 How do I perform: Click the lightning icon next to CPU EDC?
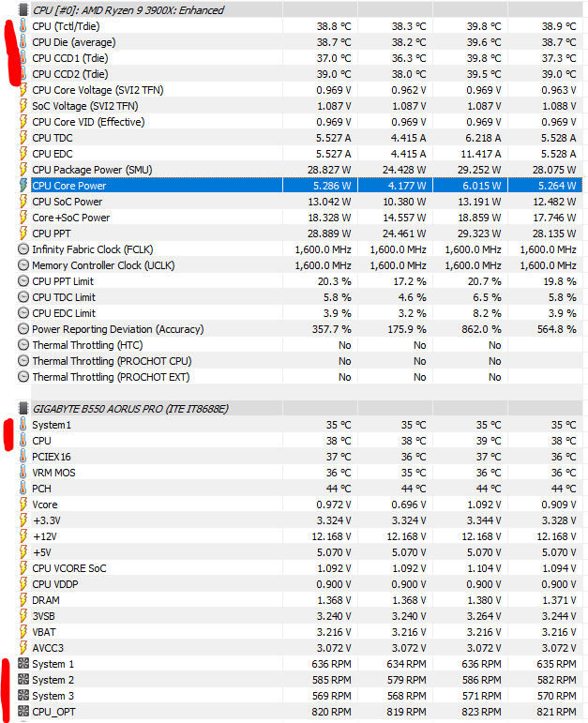tap(23, 154)
